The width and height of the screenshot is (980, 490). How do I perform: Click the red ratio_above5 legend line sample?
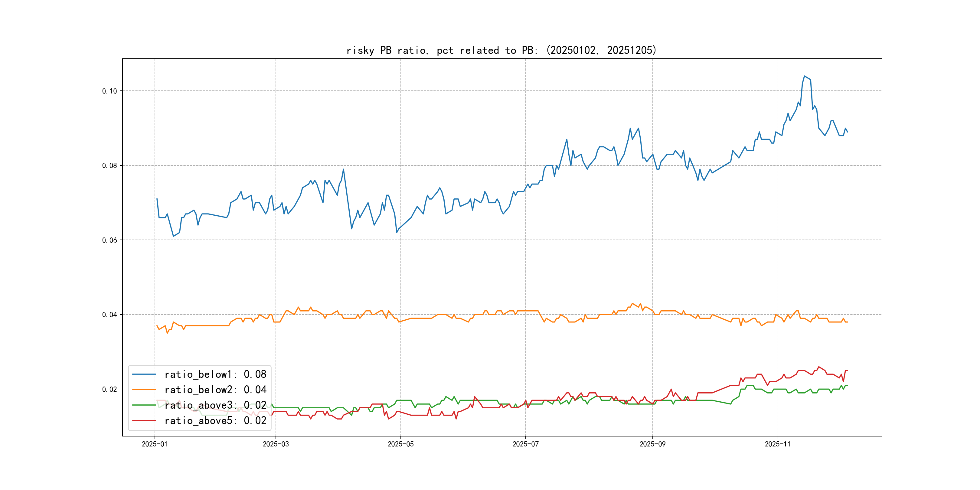click(x=144, y=420)
